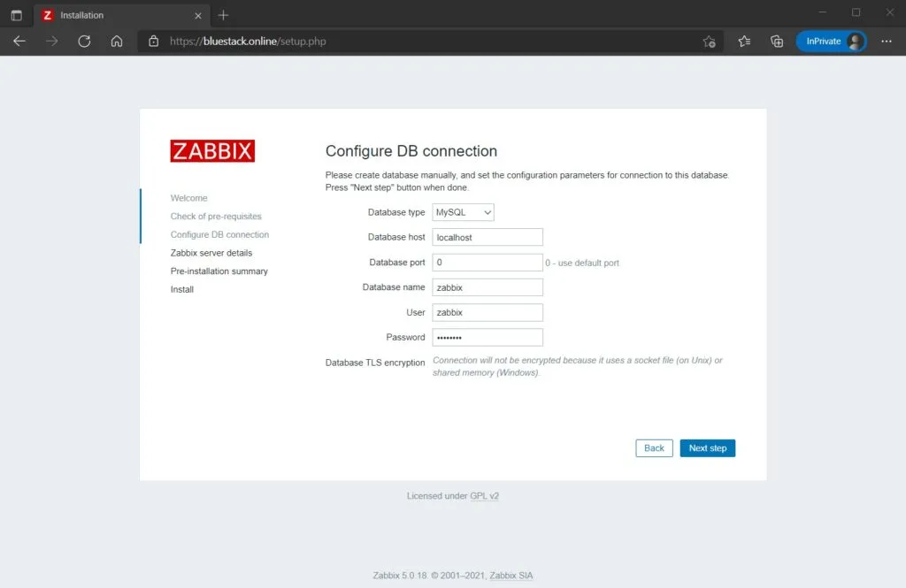Screen dimensions: 906x588
Task: Focus the Database port field
Action: (488, 263)
